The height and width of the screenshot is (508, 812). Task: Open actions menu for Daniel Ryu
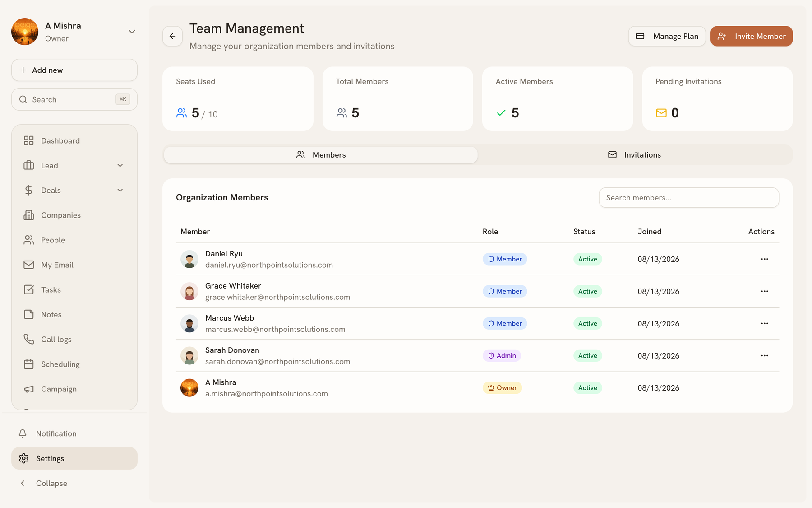tap(764, 259)
